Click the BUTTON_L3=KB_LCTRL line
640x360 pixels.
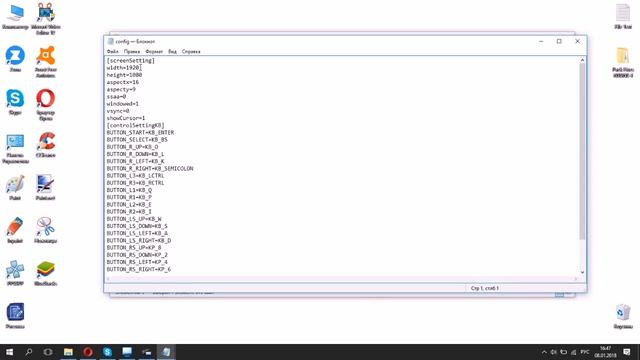136,176
